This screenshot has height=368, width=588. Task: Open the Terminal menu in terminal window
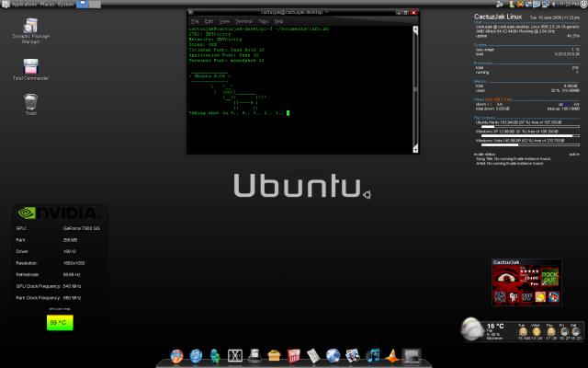pyautogui.click(x=243, y=21)
